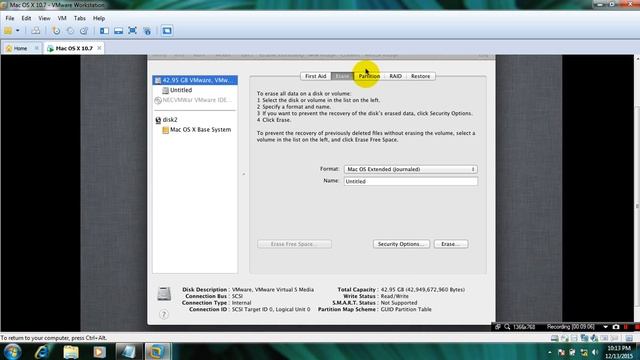The image size is (640, 360).
Task: Switch to the First Aid tab
Action: click(316, 76)
